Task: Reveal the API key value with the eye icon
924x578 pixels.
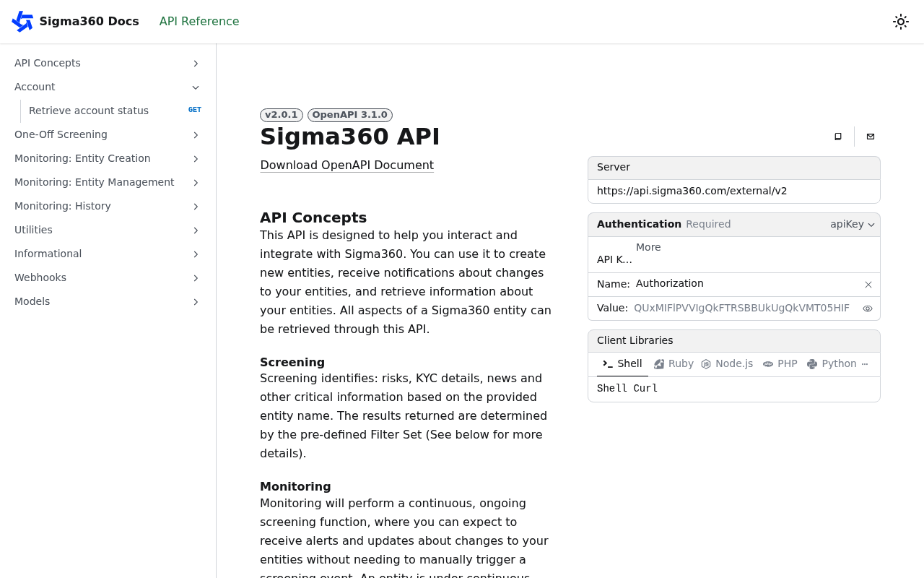Action: [x=868, y=309]
